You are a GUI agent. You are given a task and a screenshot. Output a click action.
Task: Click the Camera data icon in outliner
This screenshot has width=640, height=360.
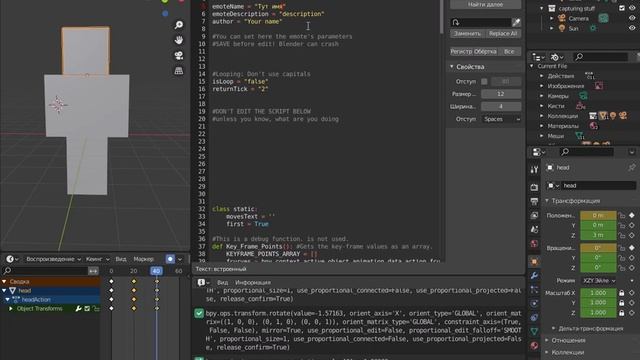(x=603, y=18)
